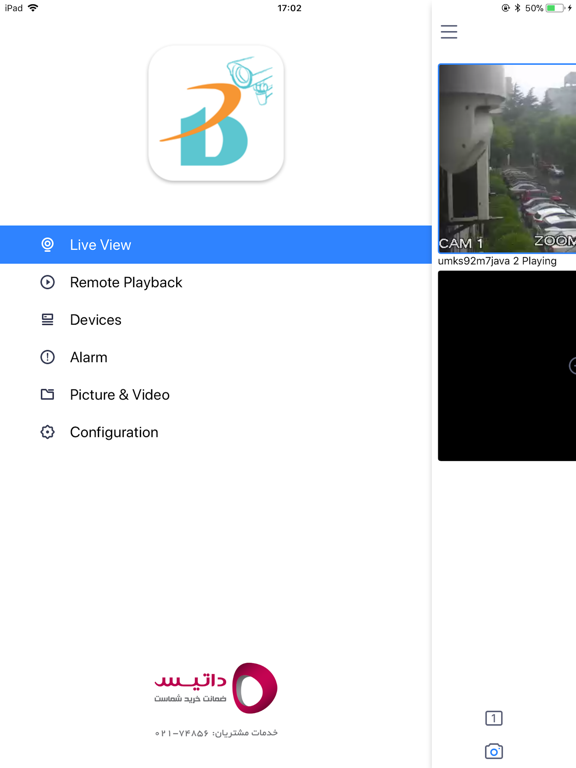Tap the Alarm exclamation icon
This screenshot has height=768, width=576.
(48, 357)
